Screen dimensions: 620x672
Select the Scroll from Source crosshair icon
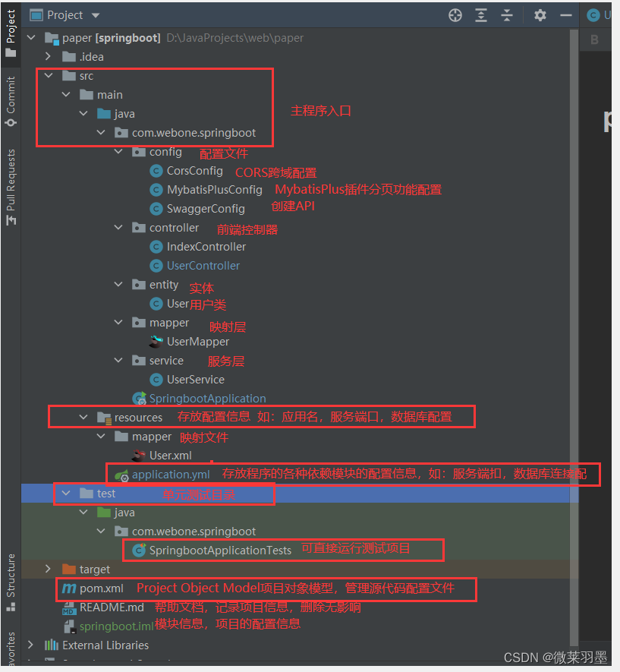[x=455, y=14]
